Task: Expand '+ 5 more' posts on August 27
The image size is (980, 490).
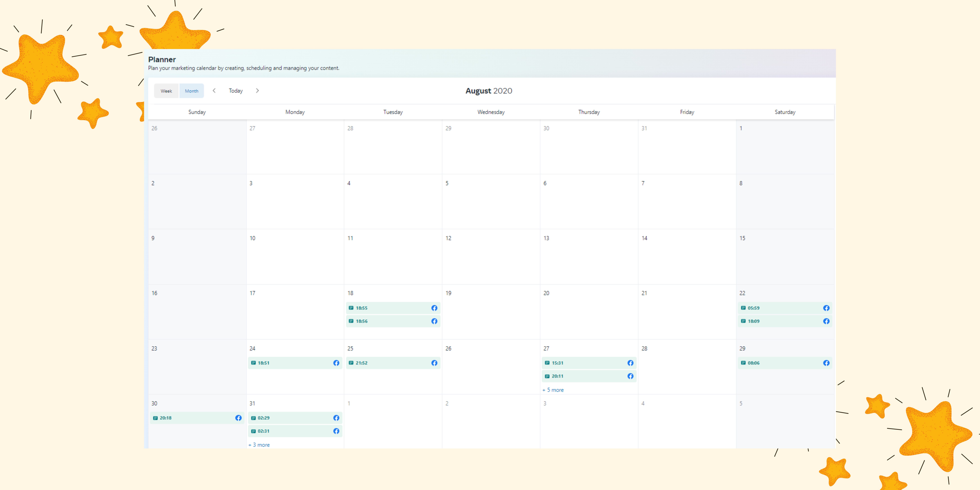Action: point(553,390)
